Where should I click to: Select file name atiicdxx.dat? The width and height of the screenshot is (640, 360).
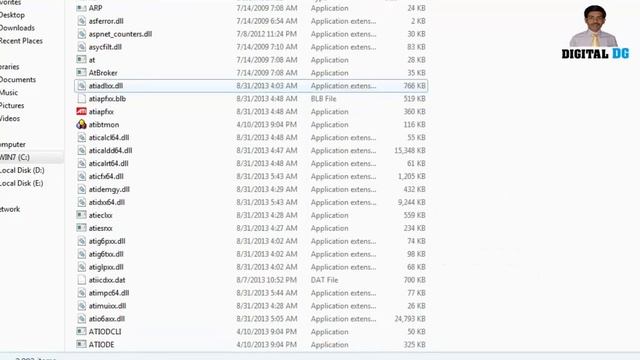107,280
